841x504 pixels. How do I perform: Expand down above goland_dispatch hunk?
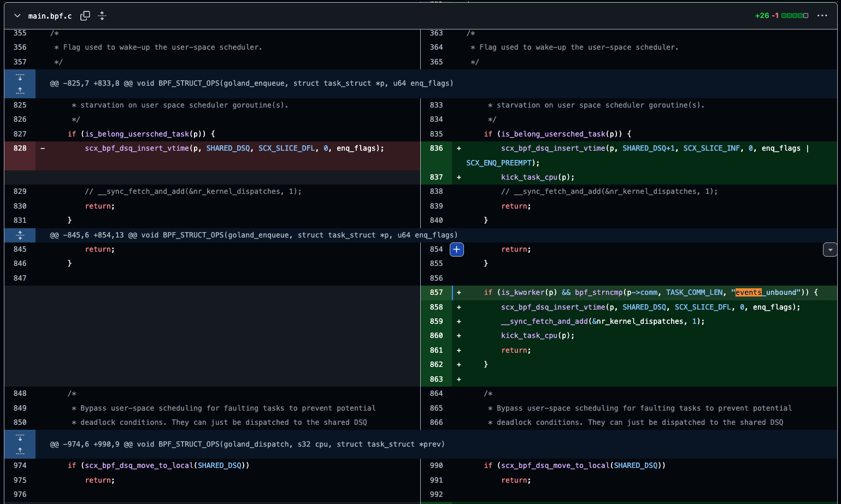click(x=20, y=437)
